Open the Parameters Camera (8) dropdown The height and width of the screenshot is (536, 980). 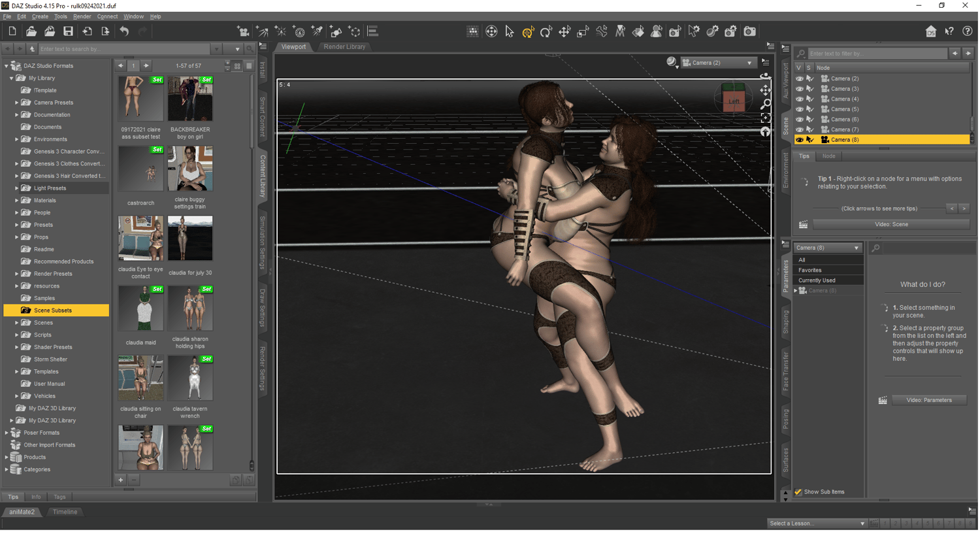[x=828, y=248]
